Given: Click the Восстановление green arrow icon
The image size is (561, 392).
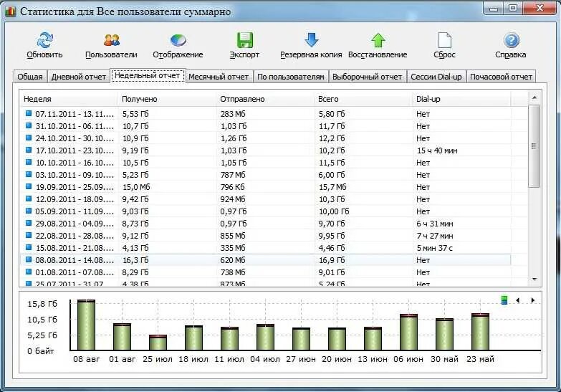Looking at the screenshot, I should tap(378, 40).
